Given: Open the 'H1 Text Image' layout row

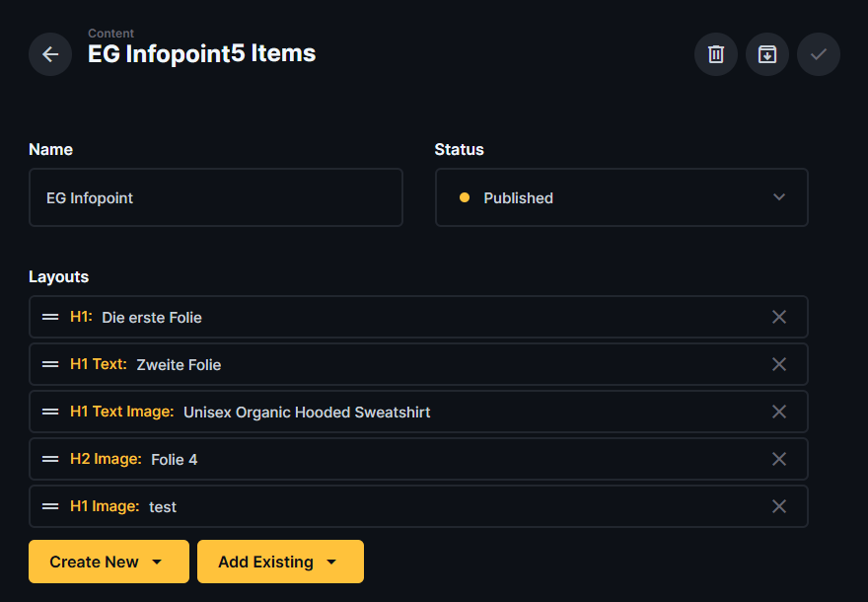Looking at the screenshot, I should pyautogui.click(x=306, y=412).
